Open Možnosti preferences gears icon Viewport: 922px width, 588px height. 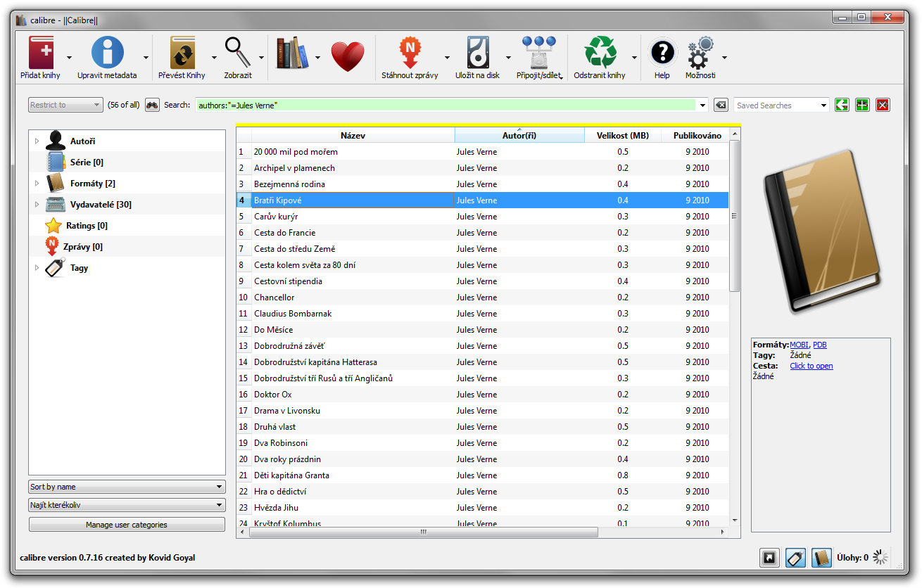pos(700,55)
